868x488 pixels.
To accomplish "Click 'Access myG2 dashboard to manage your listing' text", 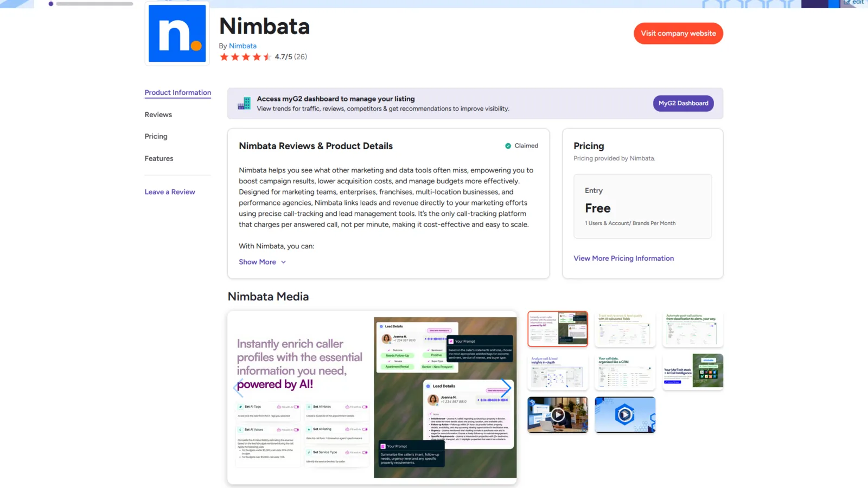I will 336,99.
